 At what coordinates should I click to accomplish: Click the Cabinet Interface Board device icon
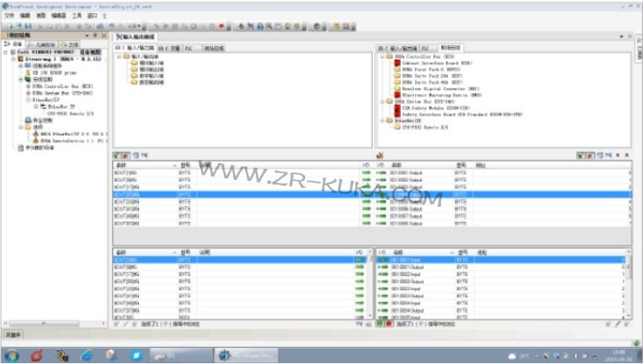(397, 63)
